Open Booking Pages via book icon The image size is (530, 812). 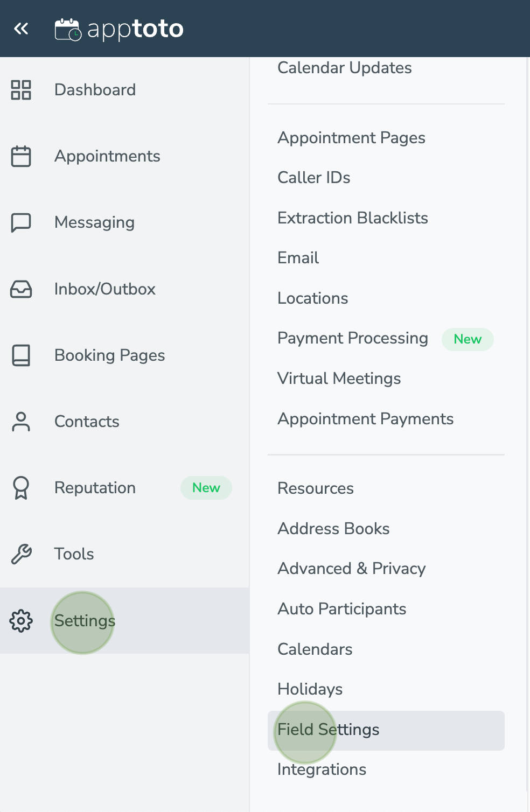click(x=21, y=356)
